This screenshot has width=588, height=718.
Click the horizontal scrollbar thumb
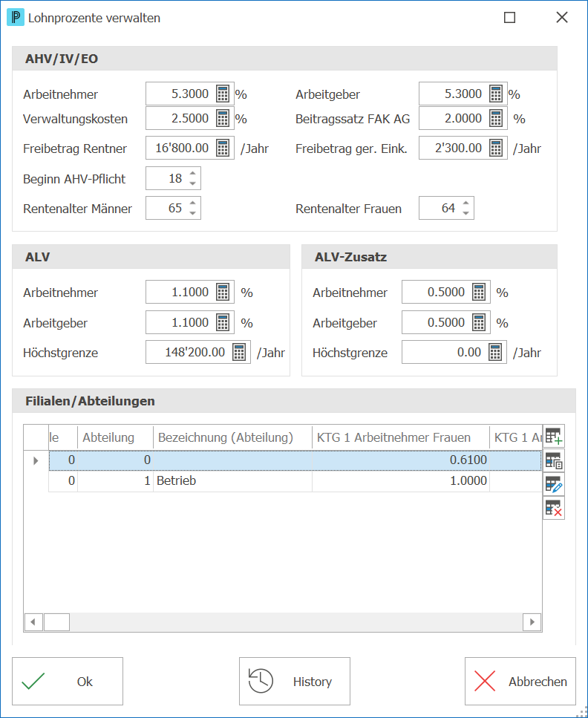56,621
